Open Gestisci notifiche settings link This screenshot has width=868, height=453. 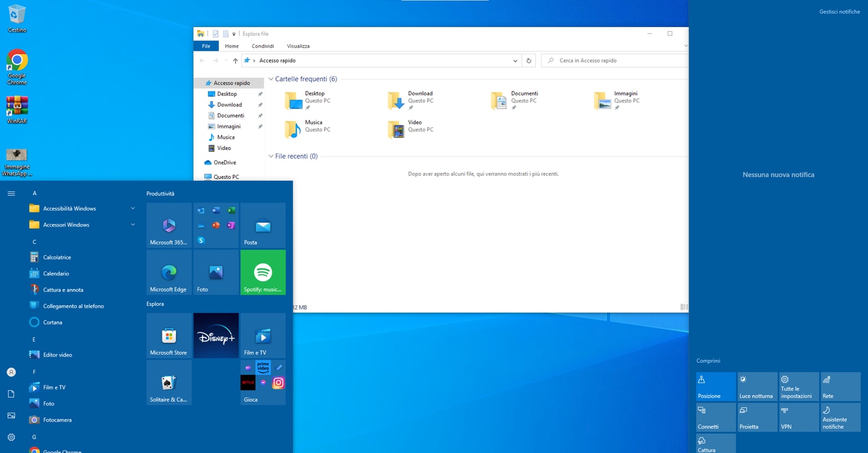[840, 11]
